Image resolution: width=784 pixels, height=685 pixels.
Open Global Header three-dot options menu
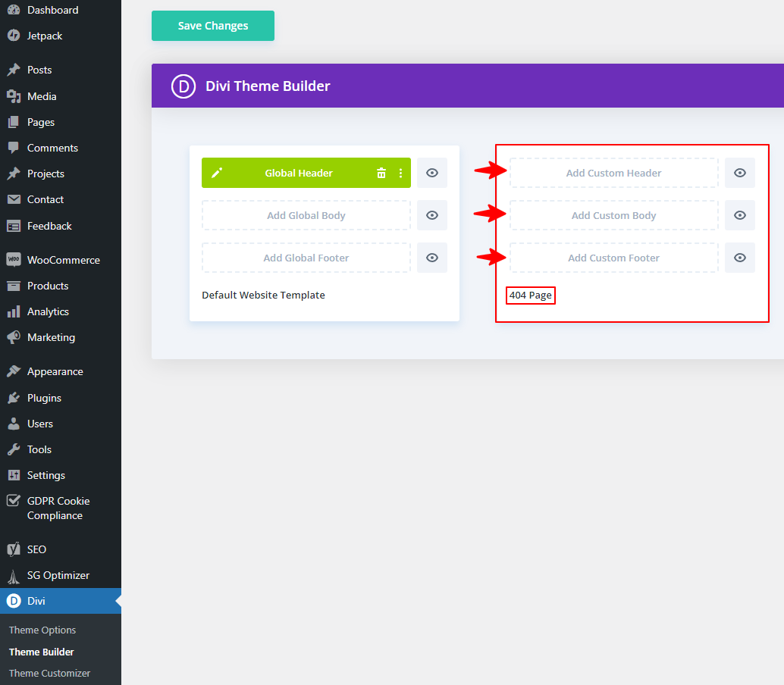(400, 173)
